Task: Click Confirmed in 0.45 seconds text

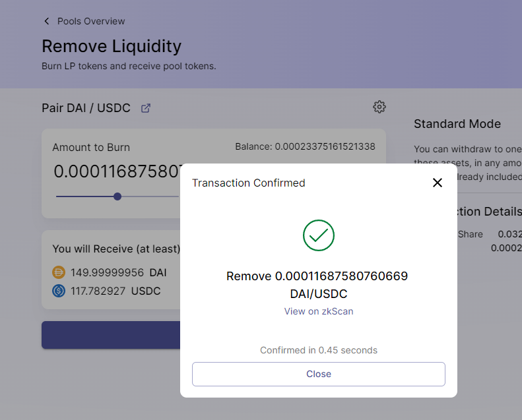Action: (319, 350)
